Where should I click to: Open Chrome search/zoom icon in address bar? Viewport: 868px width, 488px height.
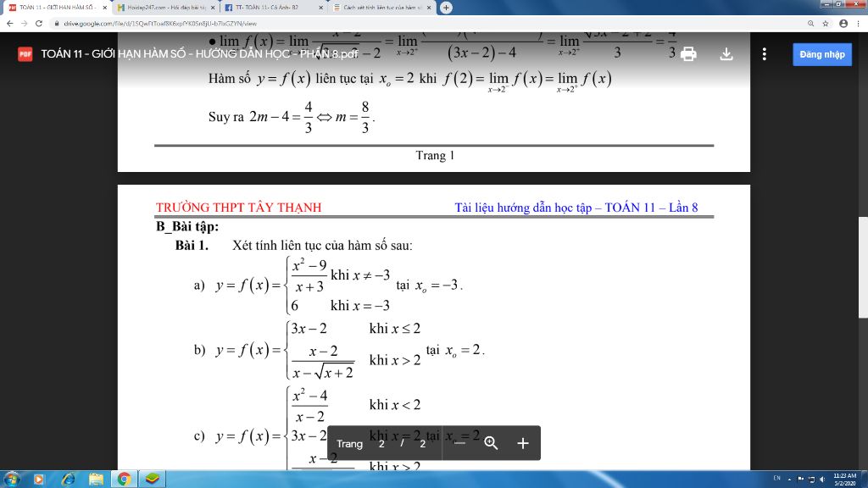point(810,23)
